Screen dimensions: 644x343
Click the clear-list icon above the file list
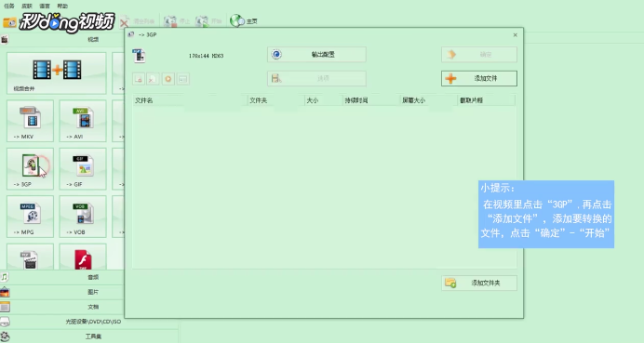point(154,79)
